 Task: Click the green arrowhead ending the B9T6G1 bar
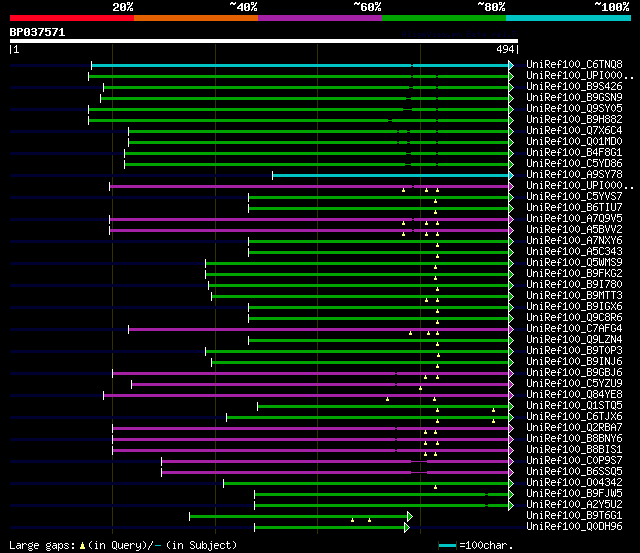click(410, 517)
